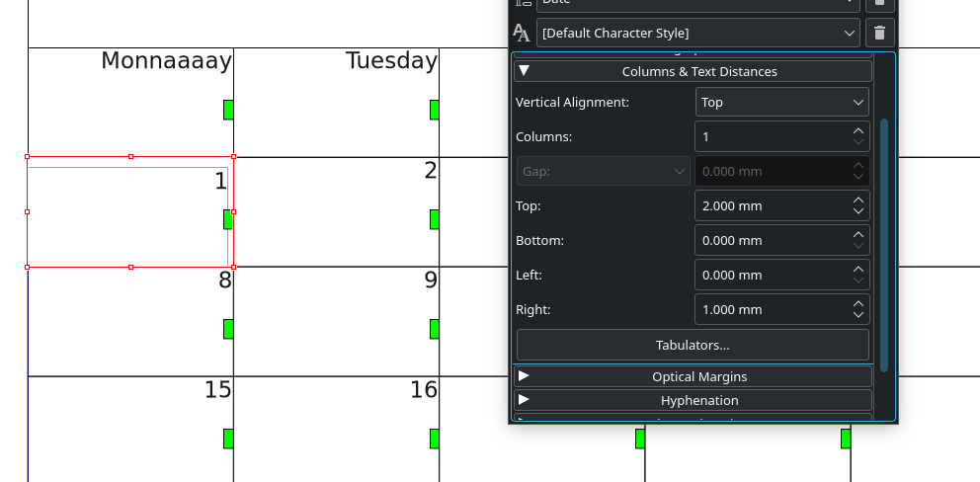Open the Vertical Alignment Top dropdown
The width and height of the screenshot is (980, 482).
point(781,102)
